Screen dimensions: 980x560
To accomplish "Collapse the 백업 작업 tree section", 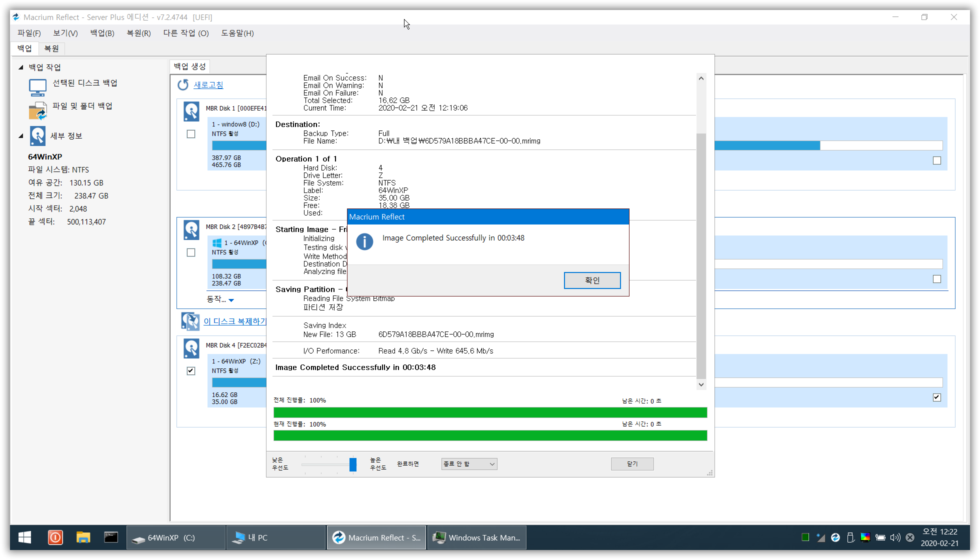I will point(21,67).
